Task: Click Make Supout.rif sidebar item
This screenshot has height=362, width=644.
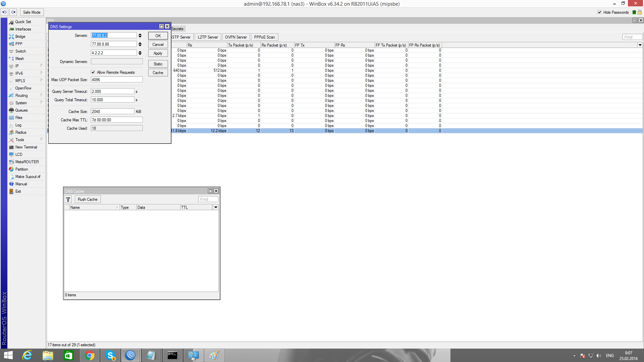Action: coord(28,177)
